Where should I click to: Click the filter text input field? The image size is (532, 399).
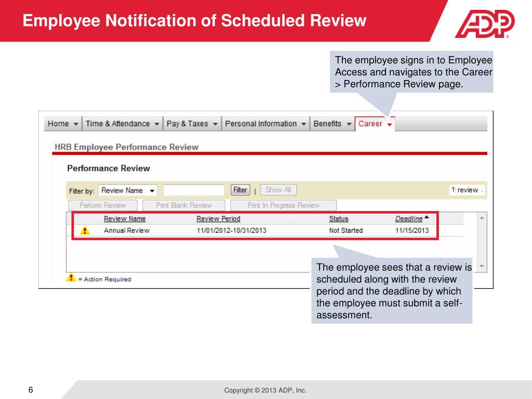[x=194, y=190]
